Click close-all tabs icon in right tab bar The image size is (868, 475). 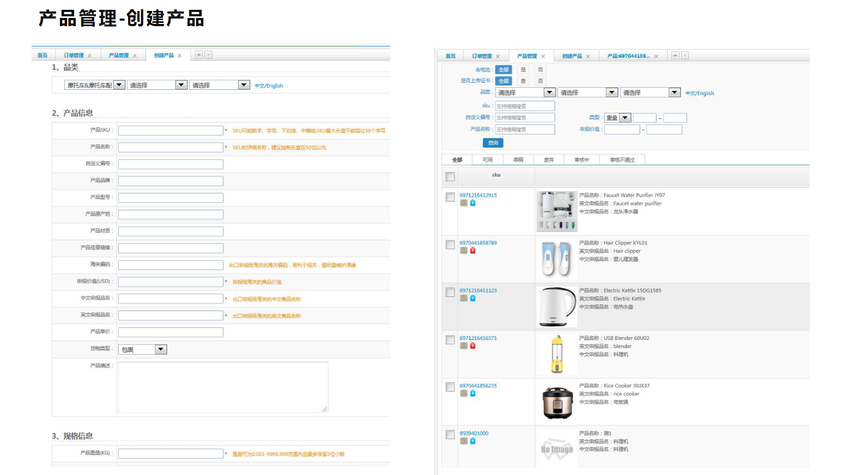[685, 56]
